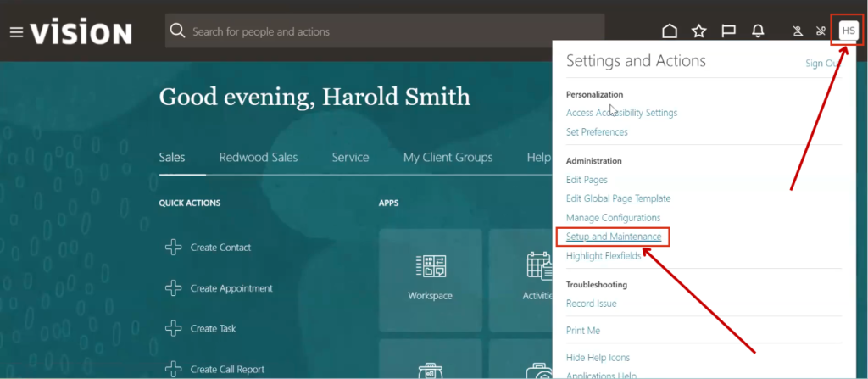The width and height of the screenshot is (868, 379).
Task: Open the Workspace app tile
Action: [430, 279]
